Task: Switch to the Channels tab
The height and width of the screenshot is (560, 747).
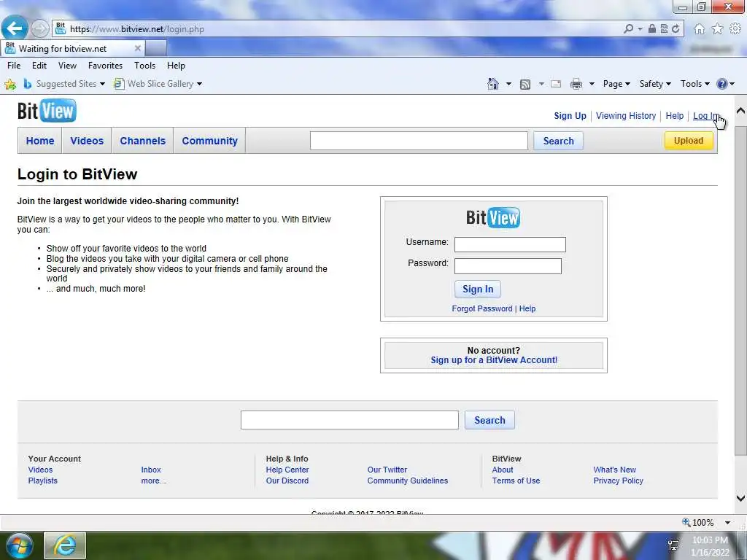Action: pyautogui.click(x=142, y=141)
